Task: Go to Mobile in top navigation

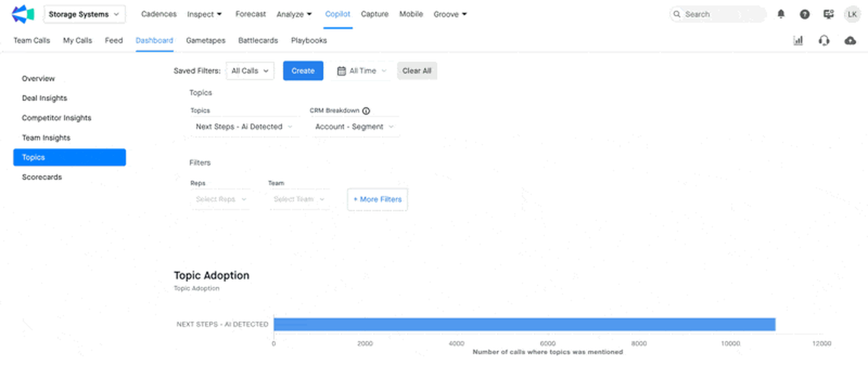Action: (411, 14)
